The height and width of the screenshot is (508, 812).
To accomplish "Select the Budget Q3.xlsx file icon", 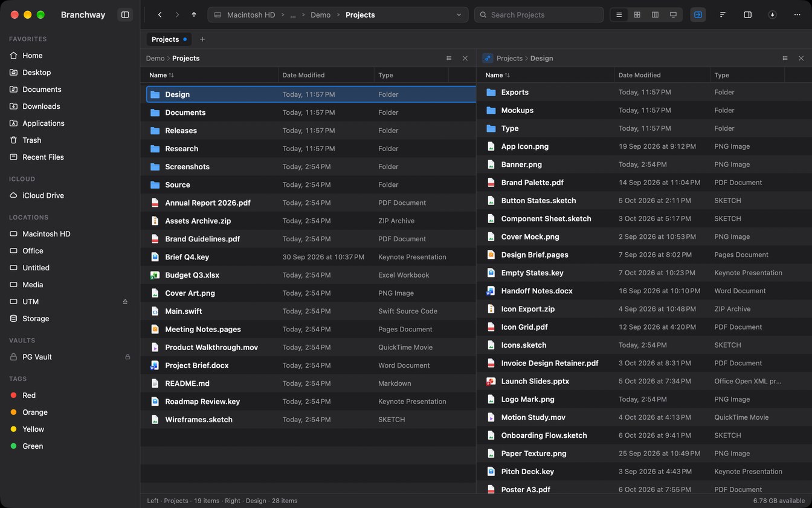I will [x=155, y=275].
